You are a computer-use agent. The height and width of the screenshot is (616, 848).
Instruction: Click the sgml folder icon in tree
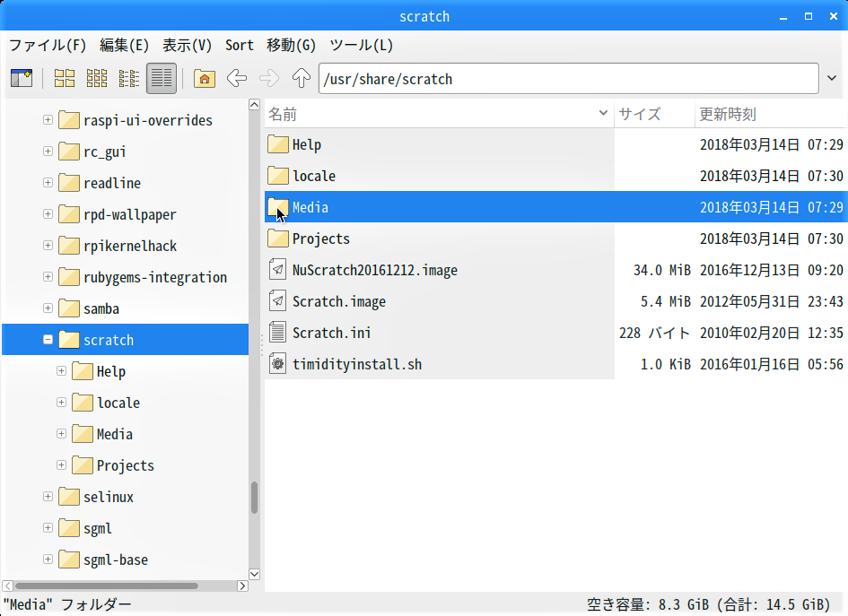pos(69,528)
